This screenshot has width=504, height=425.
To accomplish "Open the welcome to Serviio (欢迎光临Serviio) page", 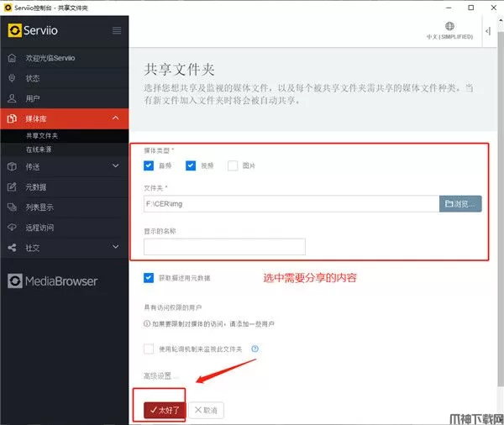I will (x=65, y=58).
